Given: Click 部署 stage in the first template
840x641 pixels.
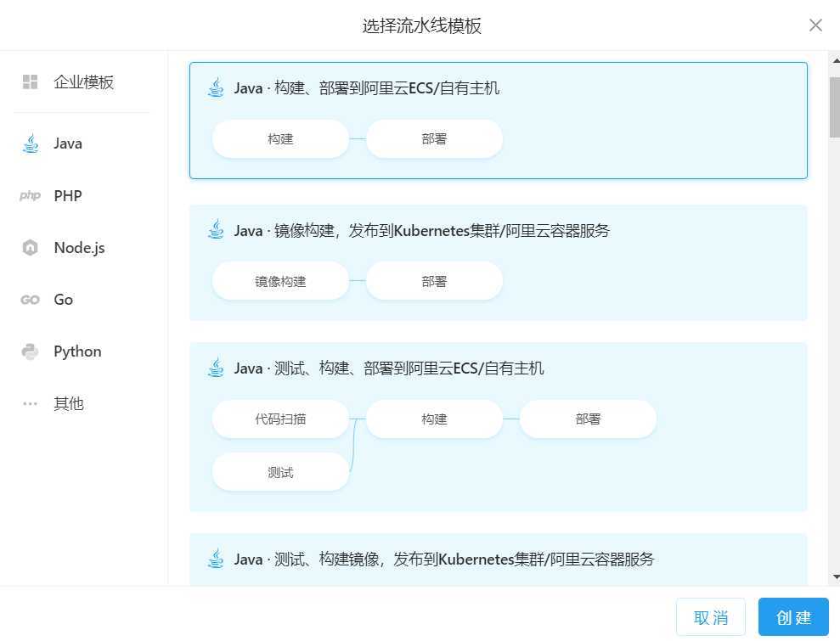Looking at the screenshot, I should [435, 139].
